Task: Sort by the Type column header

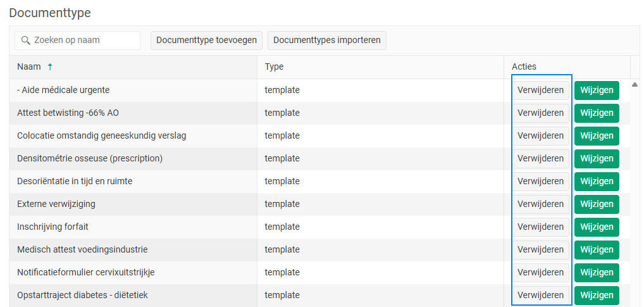Action: click(x=274, y=67)
